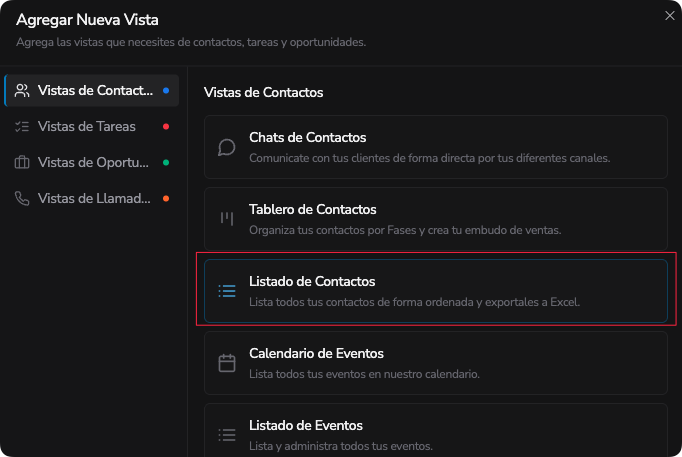Click the list icon in Listado de Eventos
682x457 pixels.
point(227,435)
